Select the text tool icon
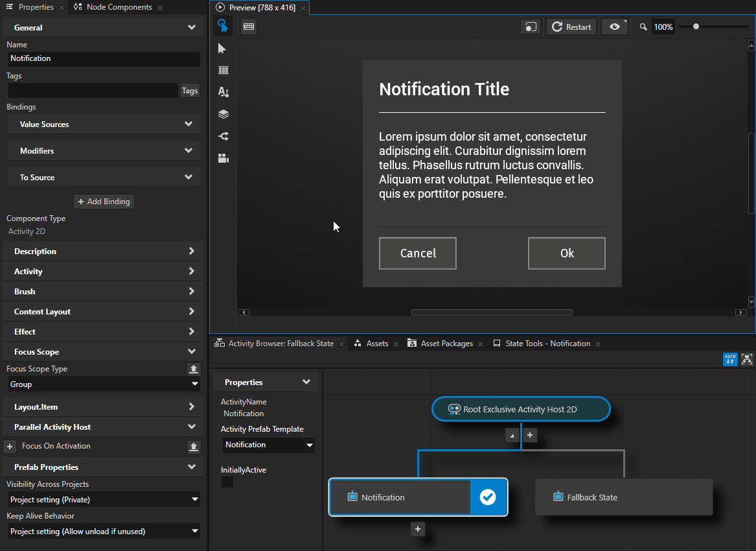The height and width of the screenshot is (551, 756). (223, 92)
